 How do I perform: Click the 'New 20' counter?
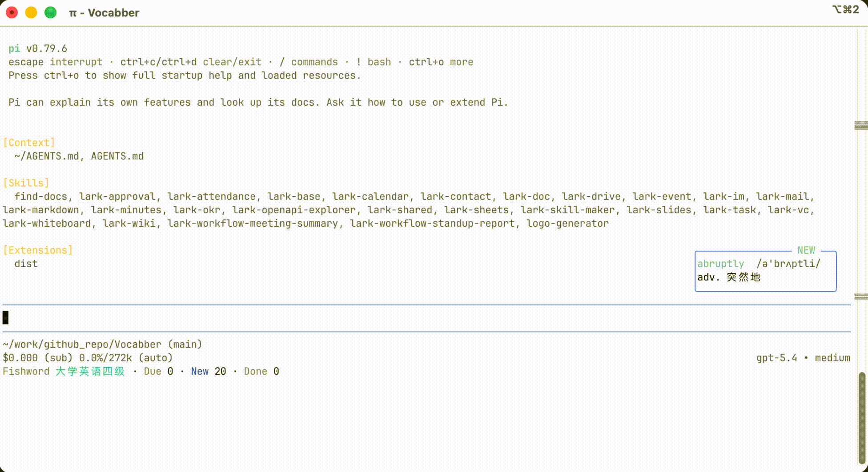click(209, 372)
